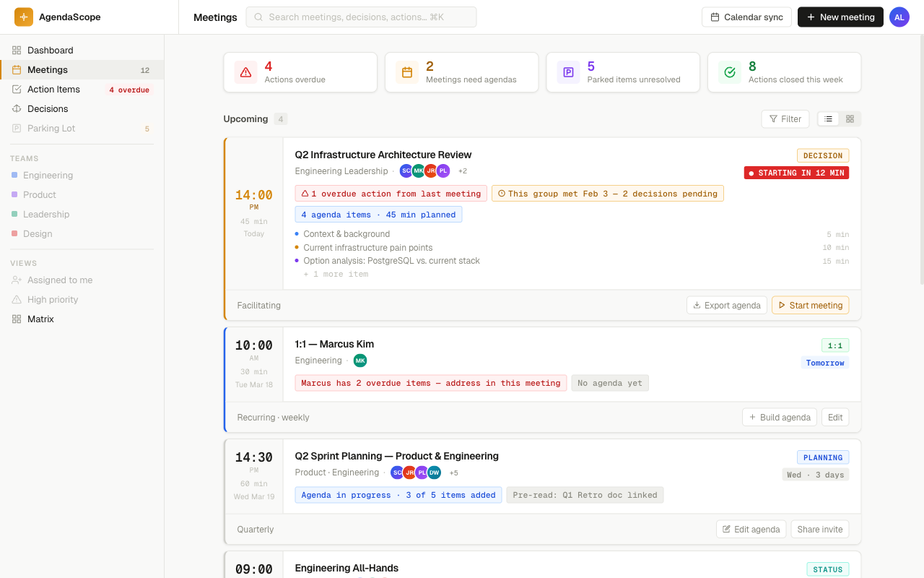Image resolution: width=924 pixels, height=578 pixels.
Task: Click the green Actions closed check icon
Action: pyautogui.click(x=729, y=72)
